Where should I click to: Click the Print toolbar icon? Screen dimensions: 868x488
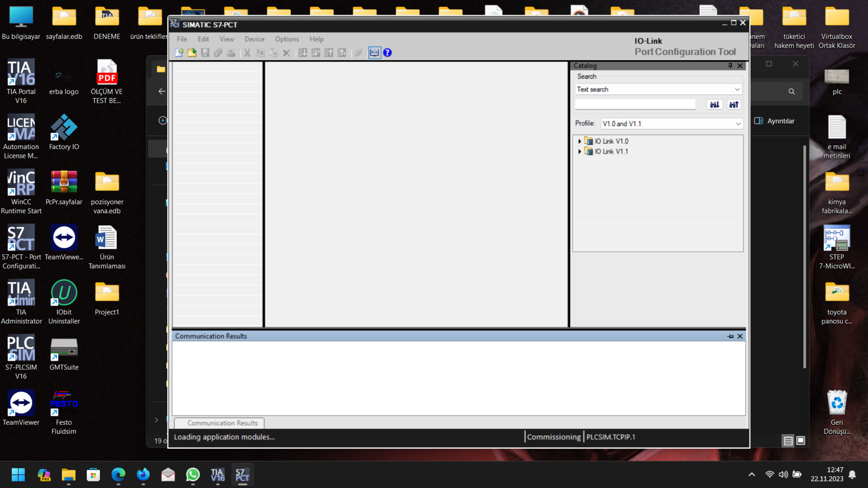[231, 53]
